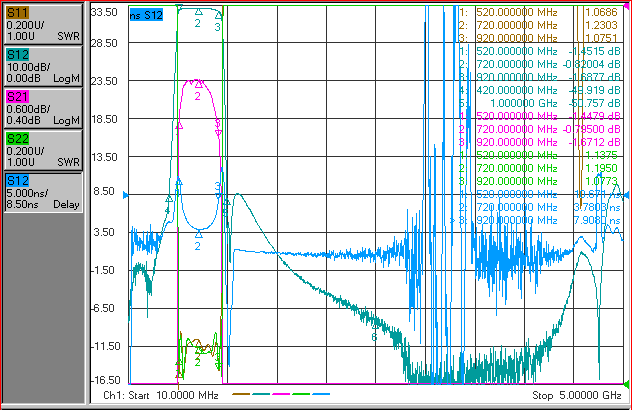This screenshot has width=632, height=410.
Task: Click the blue trace legend line
Action: click(x=321, y=394)
